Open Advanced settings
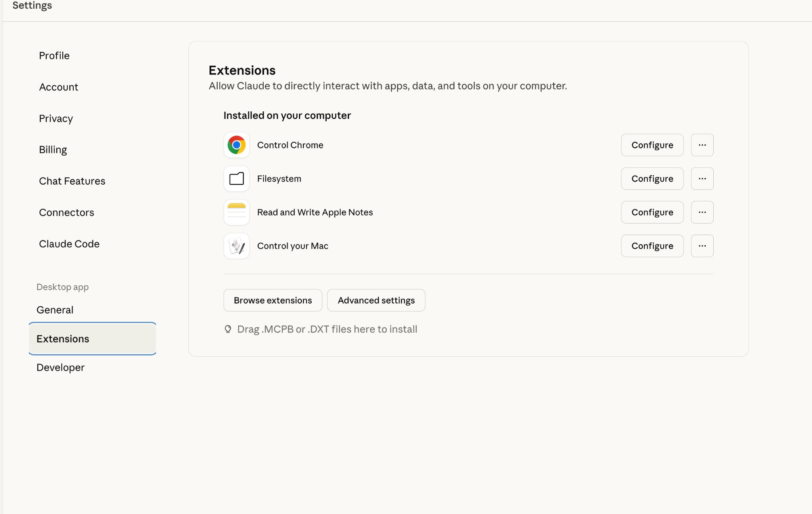Image resolution: width=812 pixels, height=514 pixels. [x=376, y=300]
